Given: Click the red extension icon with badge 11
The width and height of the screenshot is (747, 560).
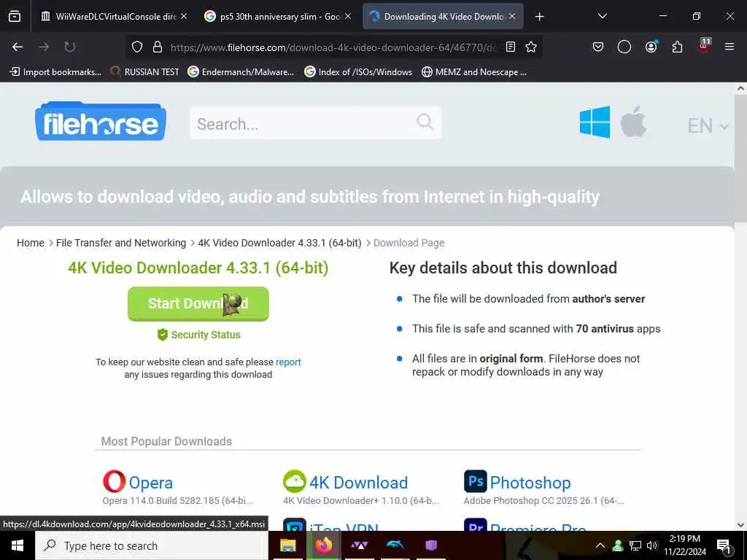Looking at the screenshot, I should pyautogui.click(x=704, y=46).
